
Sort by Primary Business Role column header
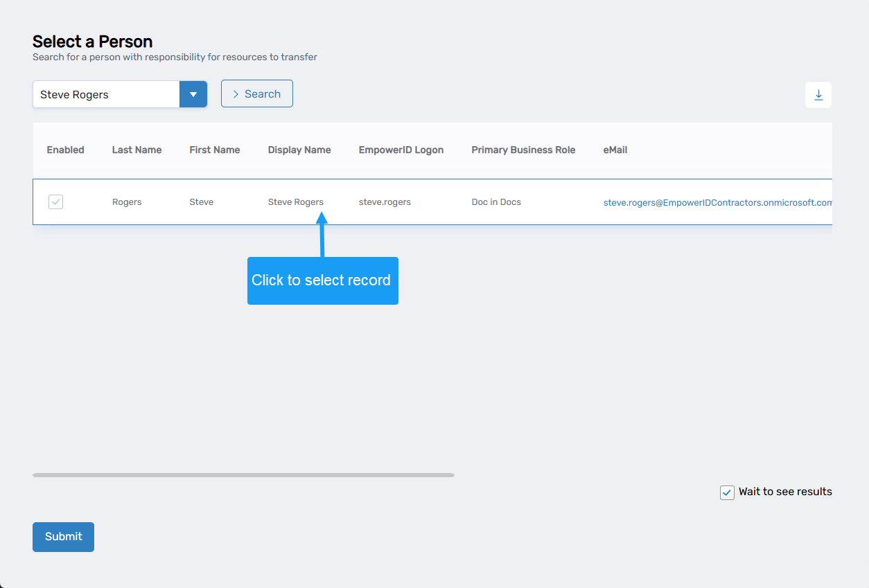pos(523,150)
